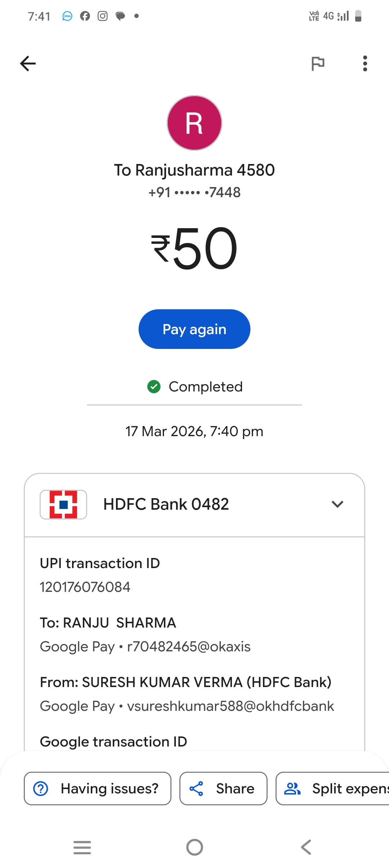
Task: Open the three-dot overflow menu
Action: tap(365, 63)
